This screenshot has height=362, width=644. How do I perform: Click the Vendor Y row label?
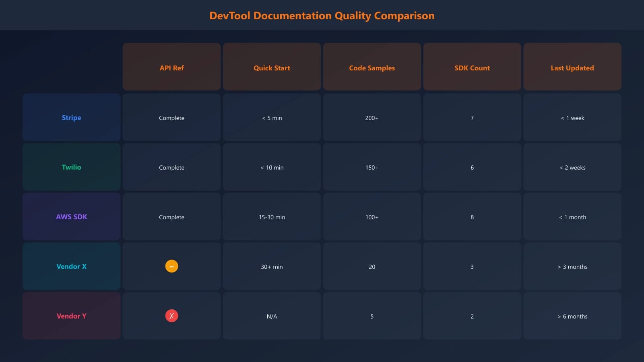click(71, 316)
